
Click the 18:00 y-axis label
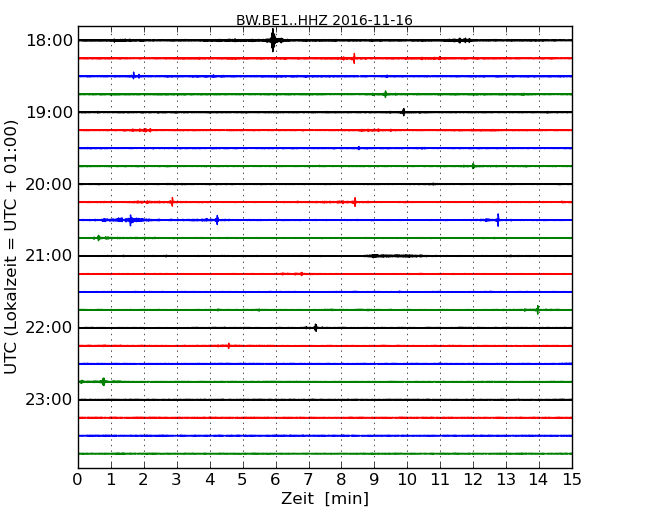pyautogui.click(x=49, y=41)
